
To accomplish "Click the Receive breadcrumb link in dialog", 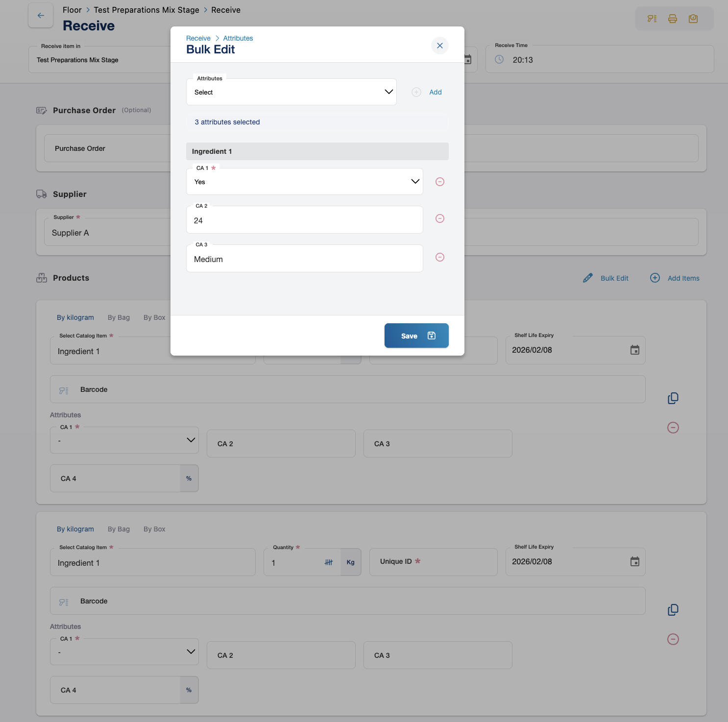I will coord(198,38).
